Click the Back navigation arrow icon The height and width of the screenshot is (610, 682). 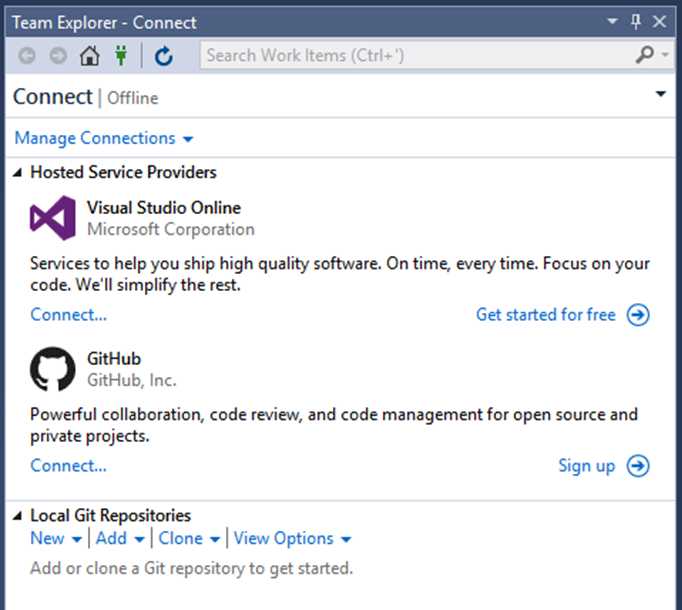(27, 56)
